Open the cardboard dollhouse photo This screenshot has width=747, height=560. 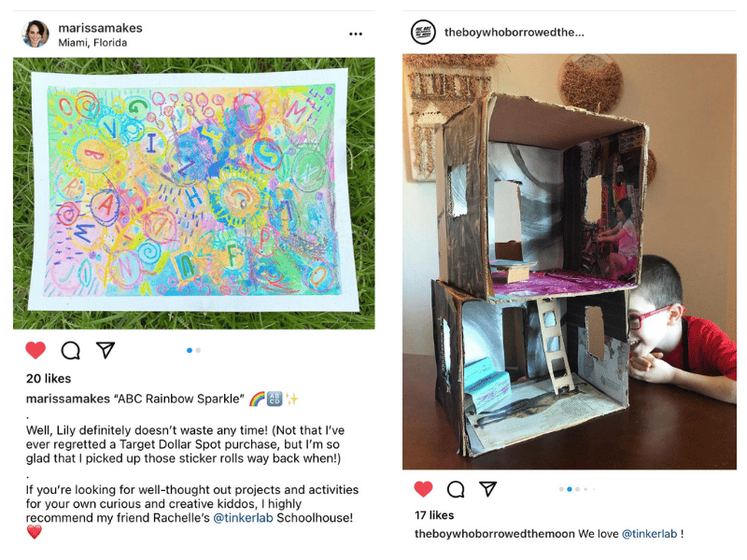tap(570, 261)
